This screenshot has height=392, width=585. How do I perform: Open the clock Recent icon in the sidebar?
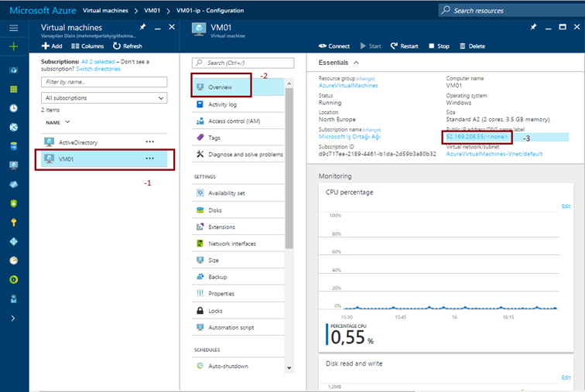click(x=13, y=108)
